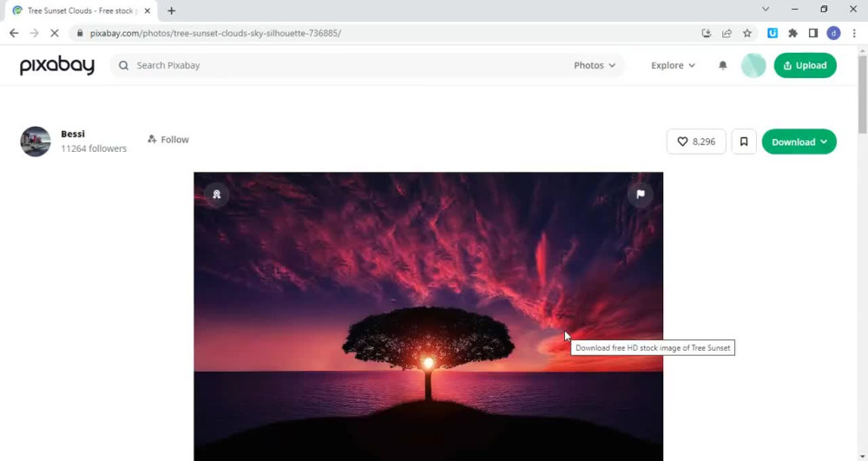This screenshot has height=461, width=868.
Task: Open a new browser tab
Action: 172,10
